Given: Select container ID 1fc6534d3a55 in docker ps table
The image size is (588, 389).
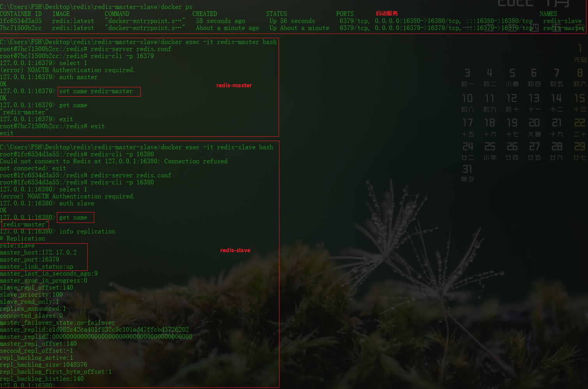Looking at the screenshot, I should [x=21, y=21].
